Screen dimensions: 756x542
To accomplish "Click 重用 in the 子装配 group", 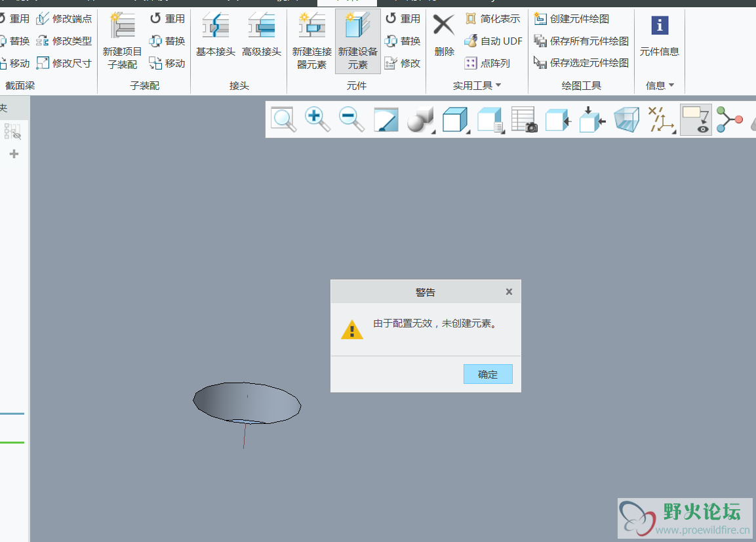I will [167, 19].
